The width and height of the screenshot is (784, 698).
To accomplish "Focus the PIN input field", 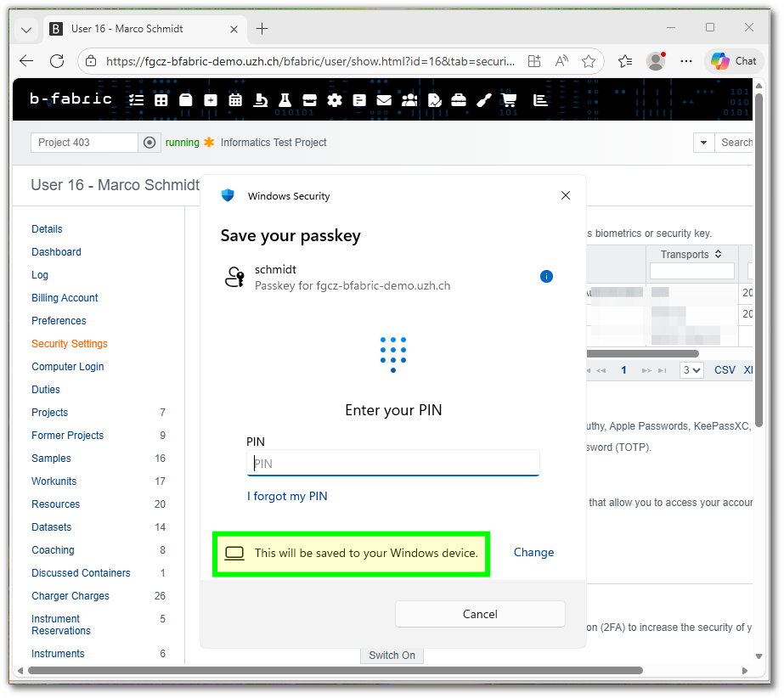I will click(393, 463).
